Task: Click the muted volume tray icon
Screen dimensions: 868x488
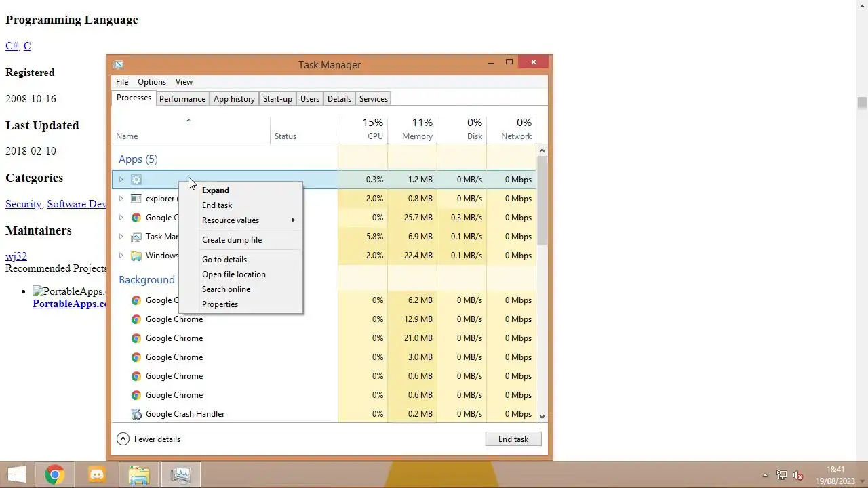Action: (x=798, y=476)
